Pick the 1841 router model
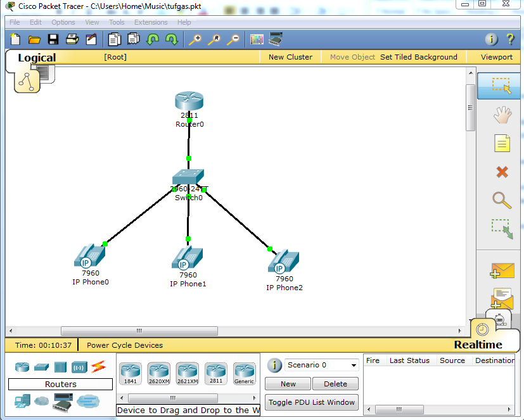Image resolution: width=524 pixels, height=420 pixels. 131,373
